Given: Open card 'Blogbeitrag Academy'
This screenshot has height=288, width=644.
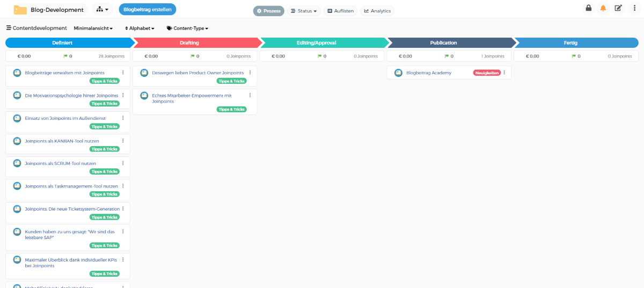Looking at the screenshot, I should pos(429,73).
